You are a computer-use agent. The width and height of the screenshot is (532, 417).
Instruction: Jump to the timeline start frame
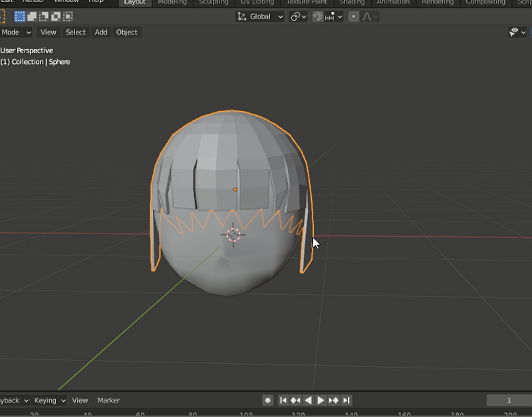pyautogui.click(x=283, y=400)
